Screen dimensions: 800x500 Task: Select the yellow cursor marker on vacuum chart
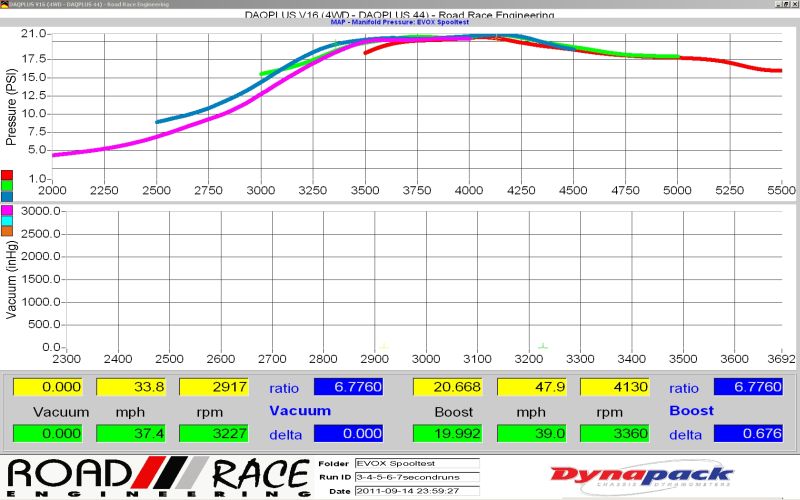pos(384,347)
